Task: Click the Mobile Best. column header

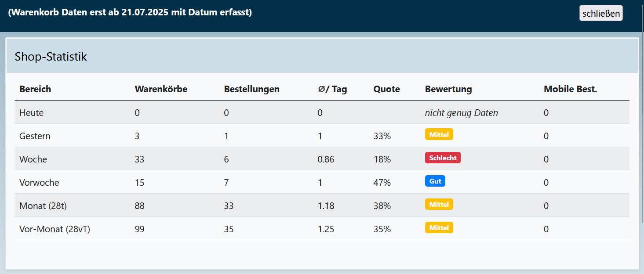Action: (x=570, y=89)
